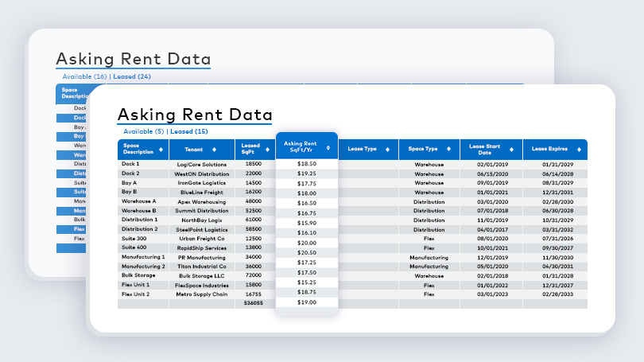
Task: Select the Bulk Storage LLC tenant cell
Action: tap(202, 276)
